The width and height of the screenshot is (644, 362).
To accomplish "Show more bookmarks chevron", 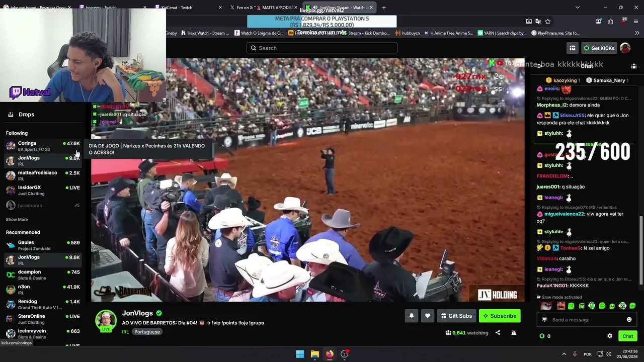I will point(637,33).
